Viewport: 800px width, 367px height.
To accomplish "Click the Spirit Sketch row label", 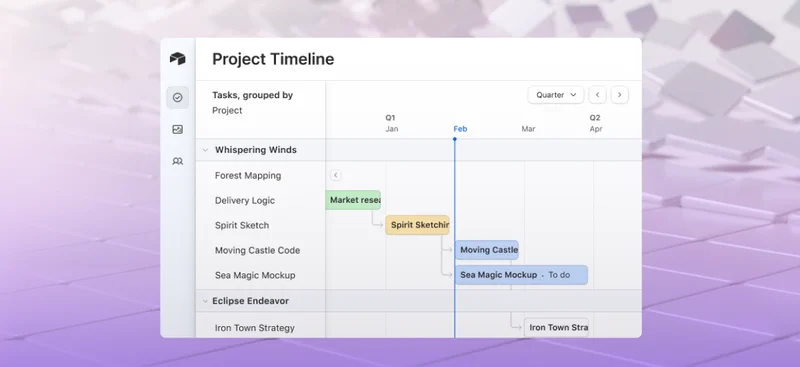I will tap(242, 226).
